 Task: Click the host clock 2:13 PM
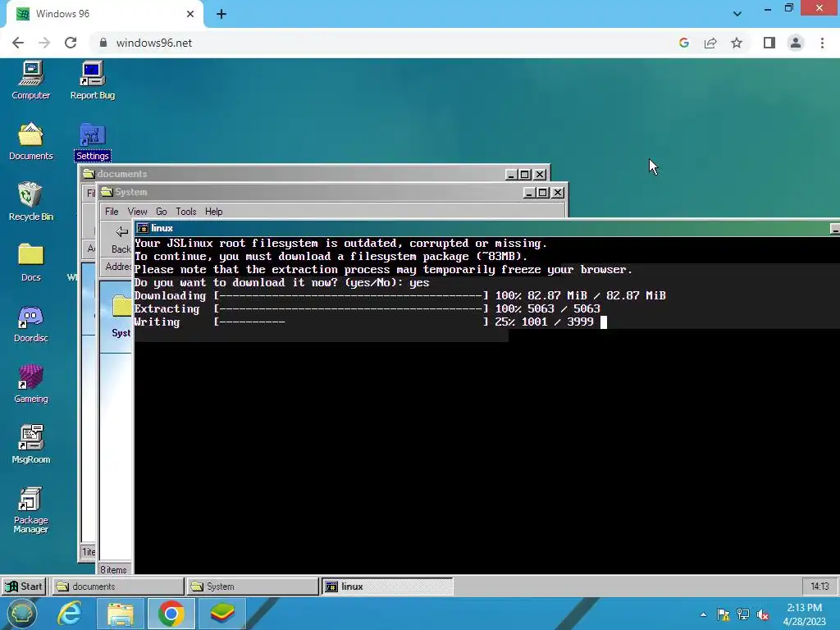805,614
